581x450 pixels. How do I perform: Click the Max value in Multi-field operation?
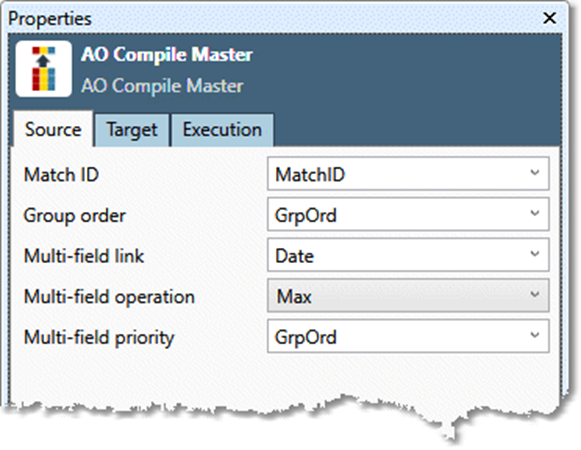[x=294, y=297]
